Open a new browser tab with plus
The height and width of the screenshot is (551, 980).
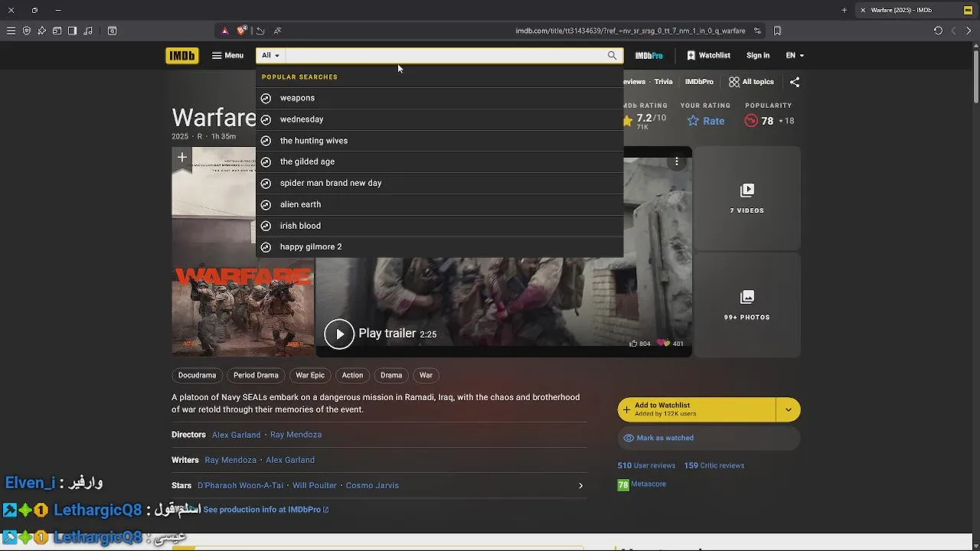pos(844,10)
